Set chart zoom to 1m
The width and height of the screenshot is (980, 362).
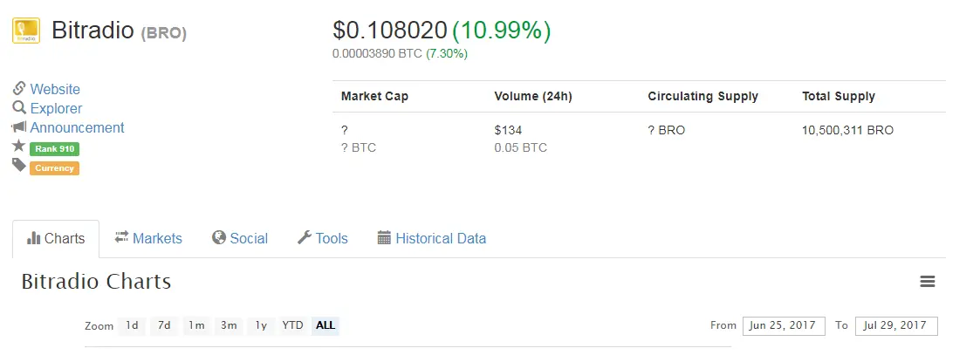[197, 325]
